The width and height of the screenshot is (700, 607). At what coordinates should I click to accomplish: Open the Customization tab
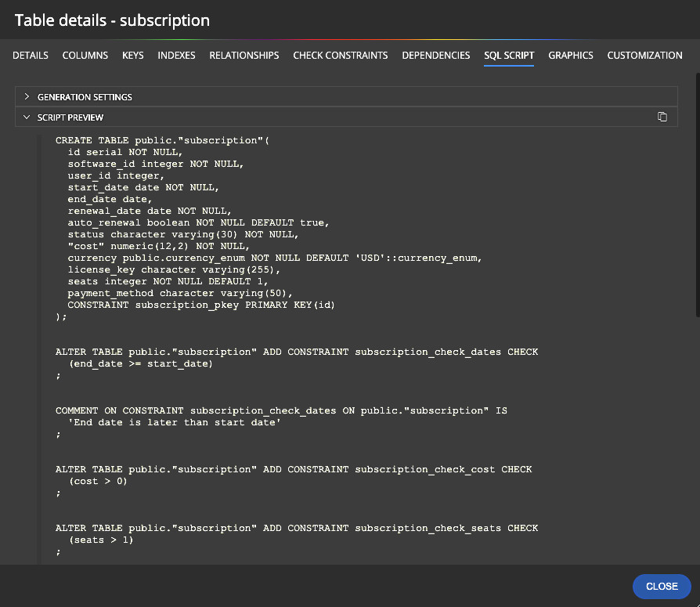(x=644, y=56)
